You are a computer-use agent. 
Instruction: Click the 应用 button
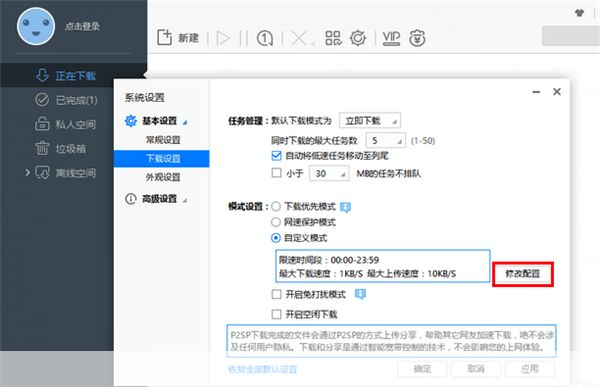click(530, 369)
